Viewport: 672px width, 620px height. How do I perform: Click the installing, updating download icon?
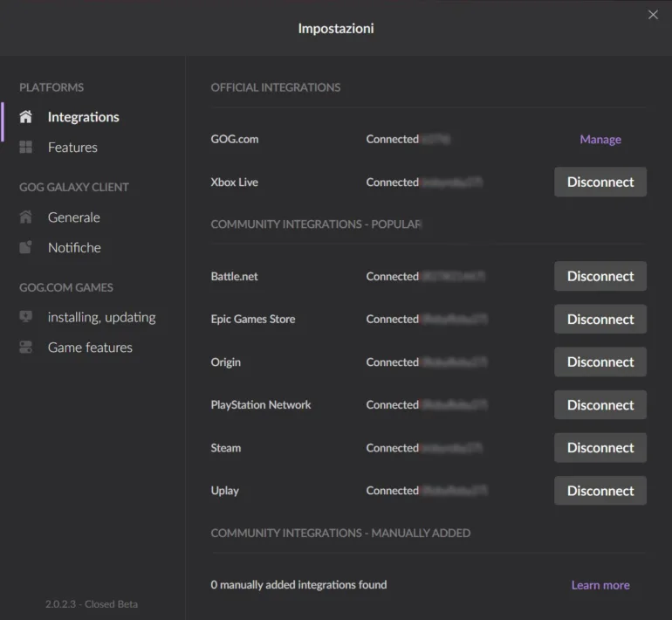click(25, 317)
